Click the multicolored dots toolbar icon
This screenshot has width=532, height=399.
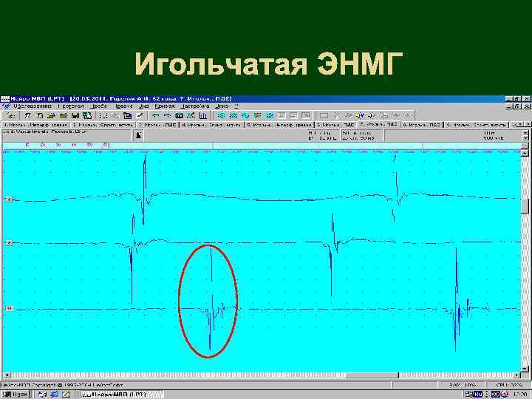click(x=258, y=116)
